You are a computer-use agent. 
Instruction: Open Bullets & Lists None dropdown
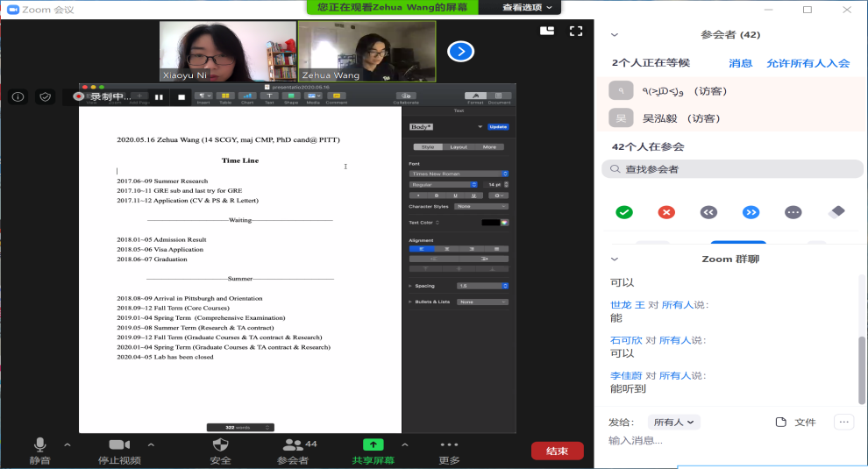pyautogui.click(x=483, y=302)
